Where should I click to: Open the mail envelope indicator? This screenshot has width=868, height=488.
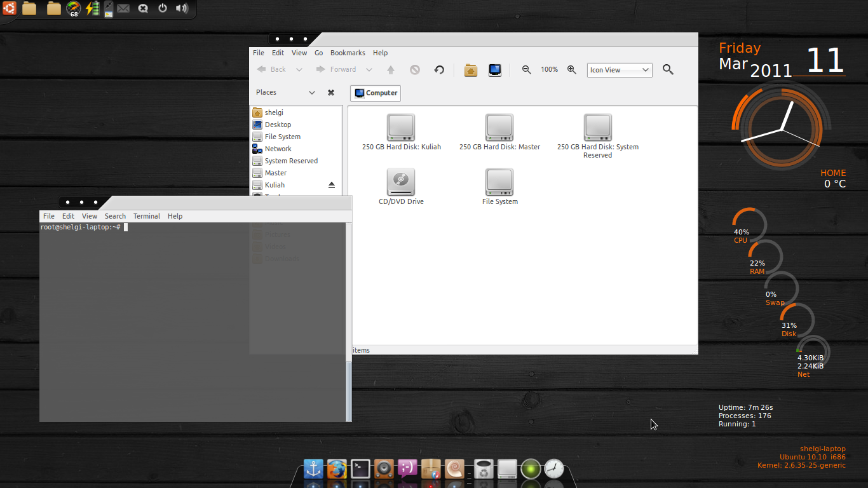[x=123, y=9]
